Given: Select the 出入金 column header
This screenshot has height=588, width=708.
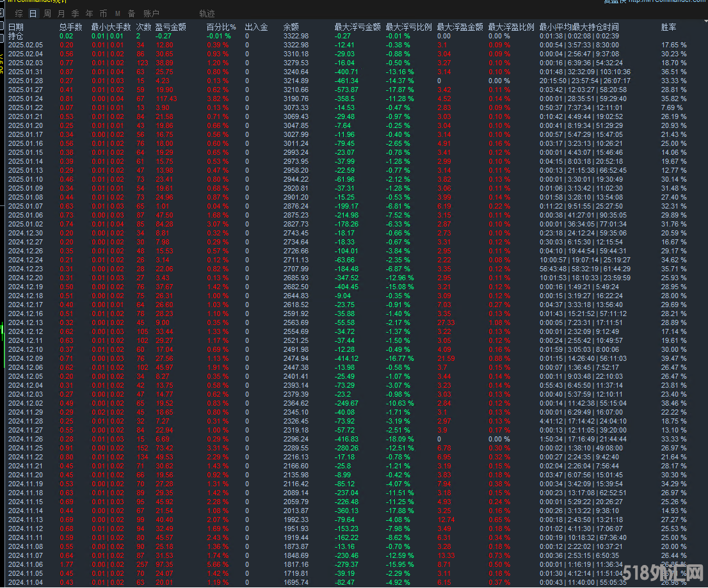Looking at the screenshot, I should pyautogui.click(x=257, y=27).
